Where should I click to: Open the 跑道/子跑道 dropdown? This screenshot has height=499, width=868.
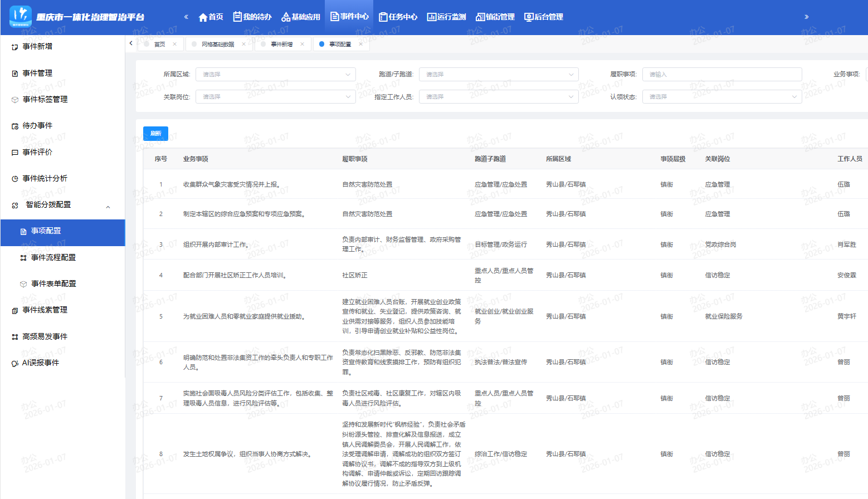(499, 75)
